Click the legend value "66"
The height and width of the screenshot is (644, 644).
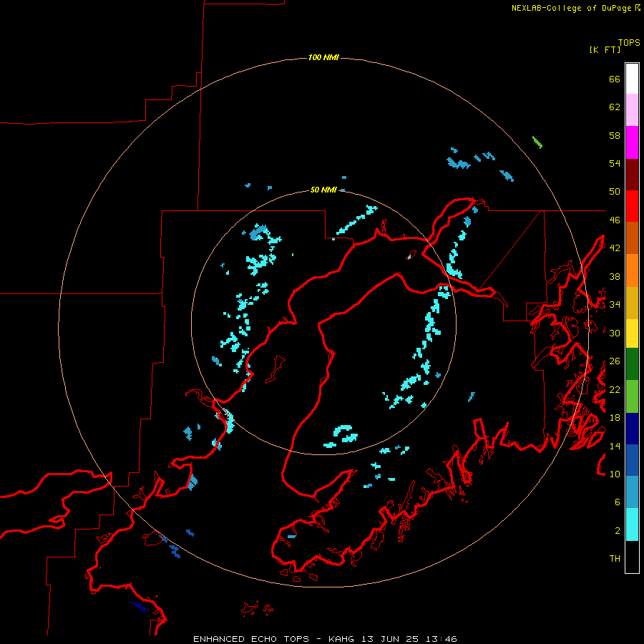(x=615, y=79)
